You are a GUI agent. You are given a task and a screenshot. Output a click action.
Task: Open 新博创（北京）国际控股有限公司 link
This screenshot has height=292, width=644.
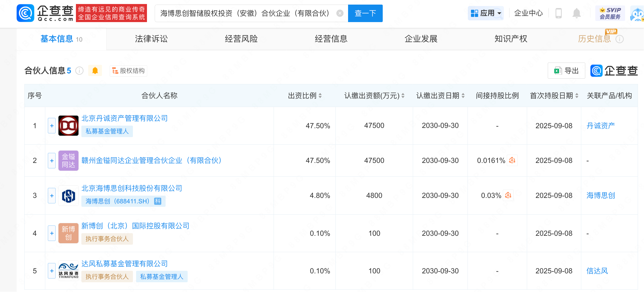point(136,226)
